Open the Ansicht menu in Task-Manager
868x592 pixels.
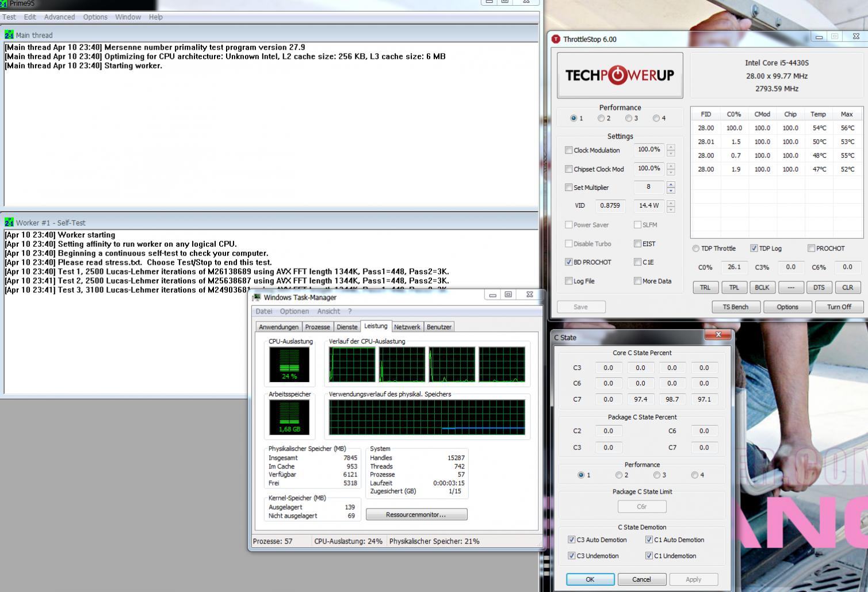[x=328, y=311]
